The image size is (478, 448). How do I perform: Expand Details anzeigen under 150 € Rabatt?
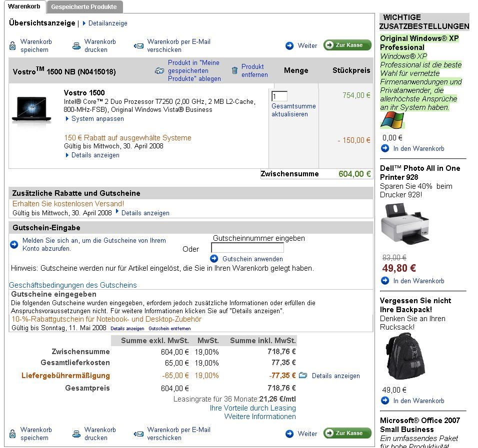click(x=95, y=155)
